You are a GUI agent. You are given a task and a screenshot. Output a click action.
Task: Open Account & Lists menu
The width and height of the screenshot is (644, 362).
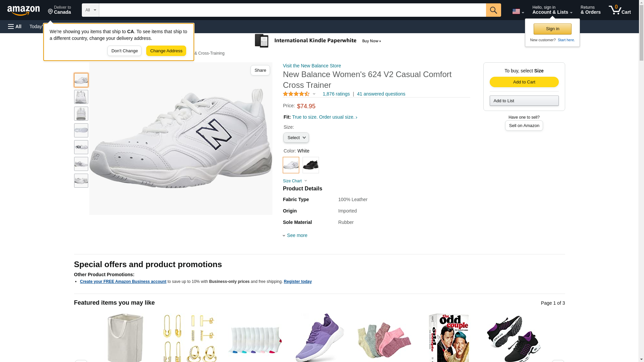(552, 10)
